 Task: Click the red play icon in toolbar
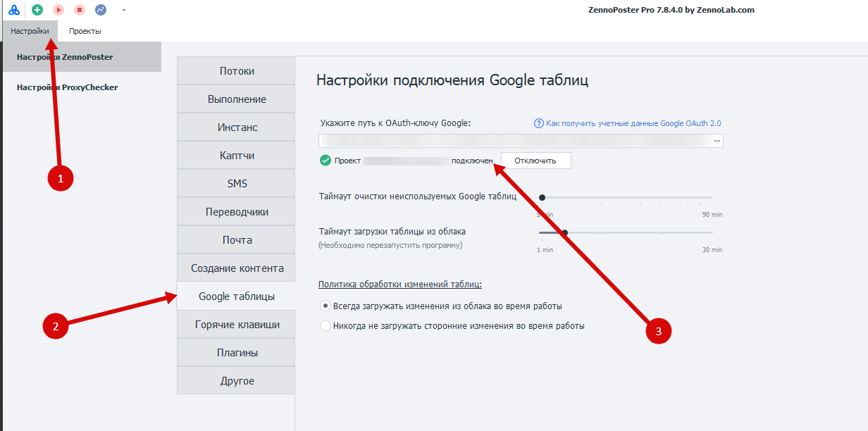pos(58,10)
